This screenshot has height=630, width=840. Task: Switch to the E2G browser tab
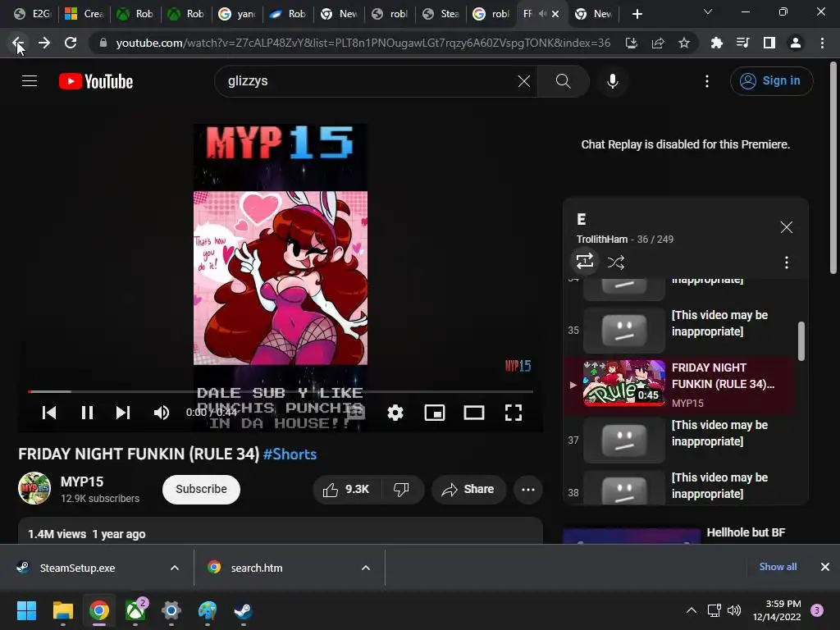32,14
